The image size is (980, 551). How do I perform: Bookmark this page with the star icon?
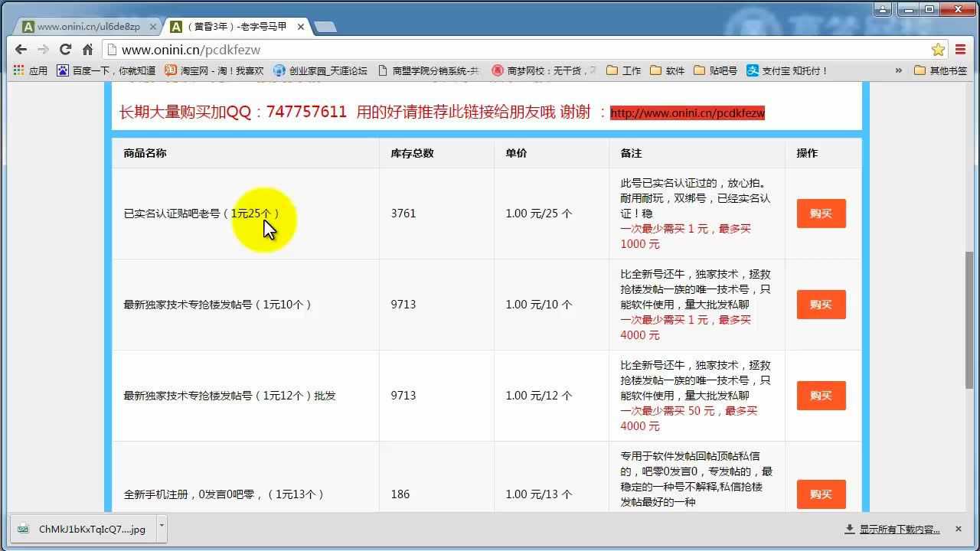pos(938,50)
